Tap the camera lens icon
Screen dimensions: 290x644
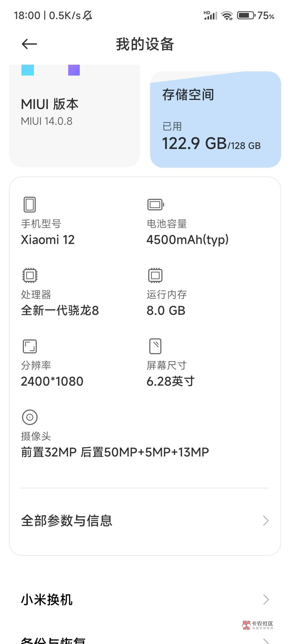(30, 417)
